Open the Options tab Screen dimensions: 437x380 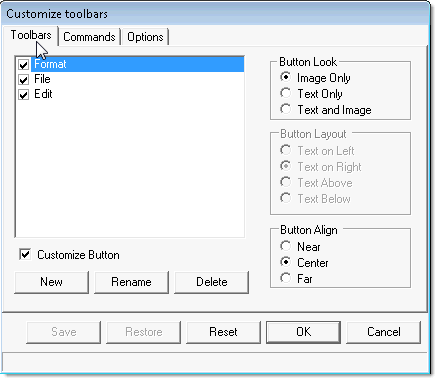145,37
